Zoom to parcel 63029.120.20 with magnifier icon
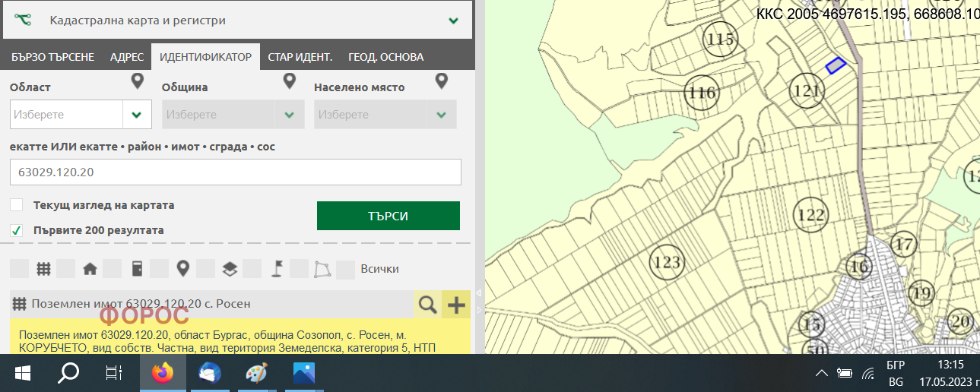 [x=428, y=305]
